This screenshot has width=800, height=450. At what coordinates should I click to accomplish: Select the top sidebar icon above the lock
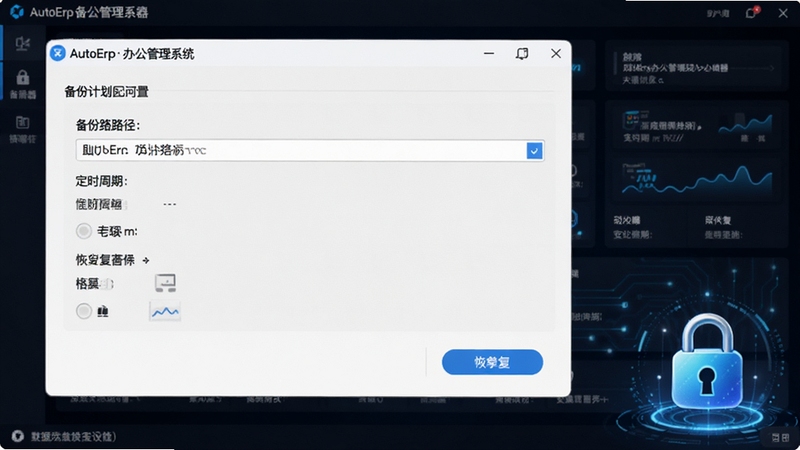22,43
